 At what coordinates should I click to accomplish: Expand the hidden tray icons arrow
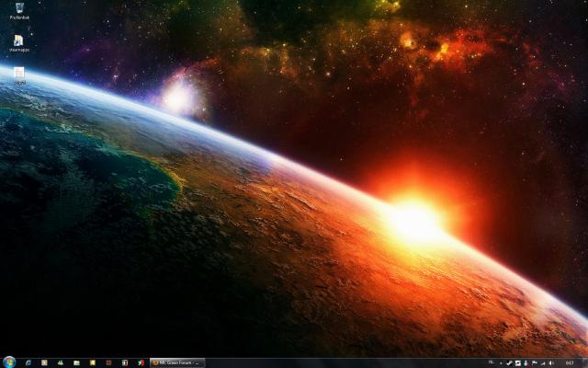[x=501, y=362]
